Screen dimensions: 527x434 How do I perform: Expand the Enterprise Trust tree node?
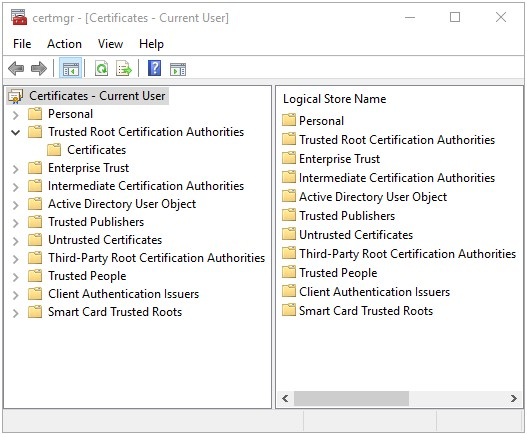pos(15,169)
